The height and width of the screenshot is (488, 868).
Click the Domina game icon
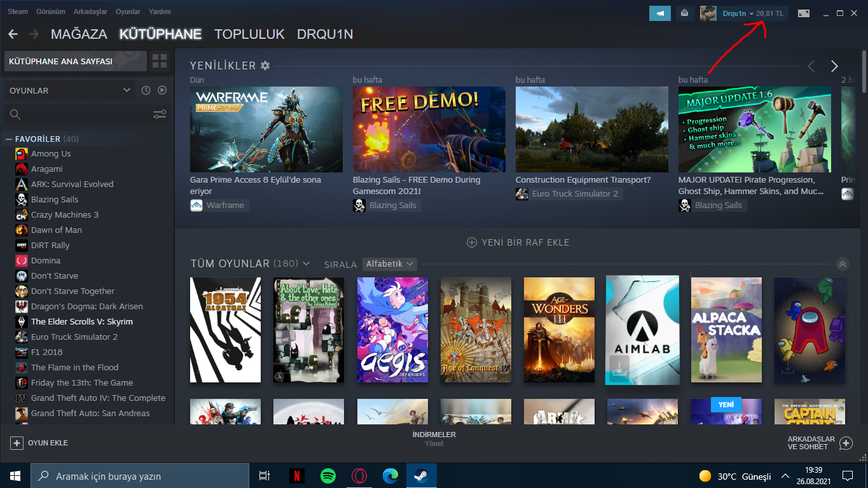tap(22, 261)
